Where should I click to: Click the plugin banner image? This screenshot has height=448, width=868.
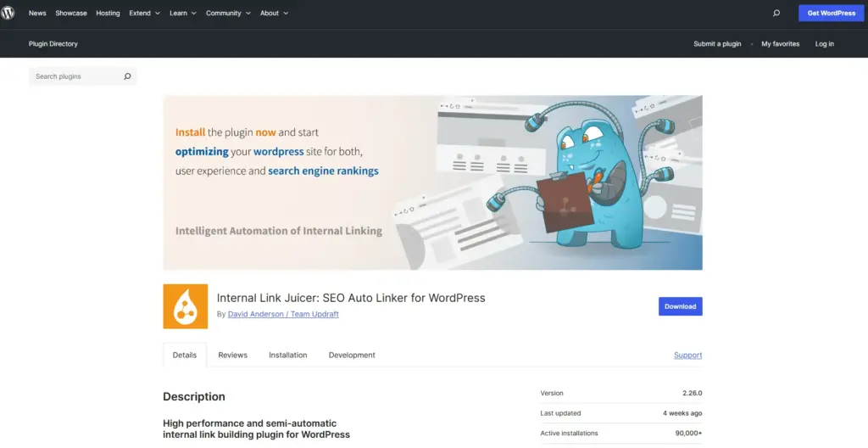(432, 182)
